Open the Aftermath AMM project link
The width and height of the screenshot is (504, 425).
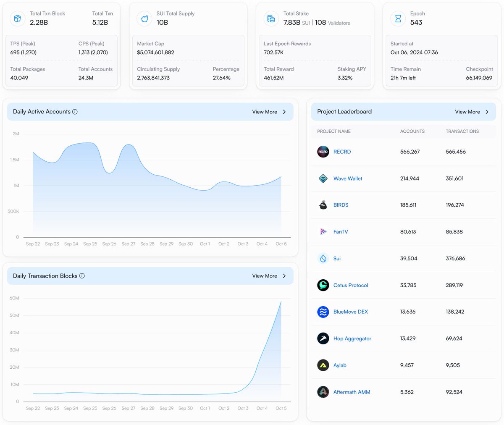tap(352, 392)
